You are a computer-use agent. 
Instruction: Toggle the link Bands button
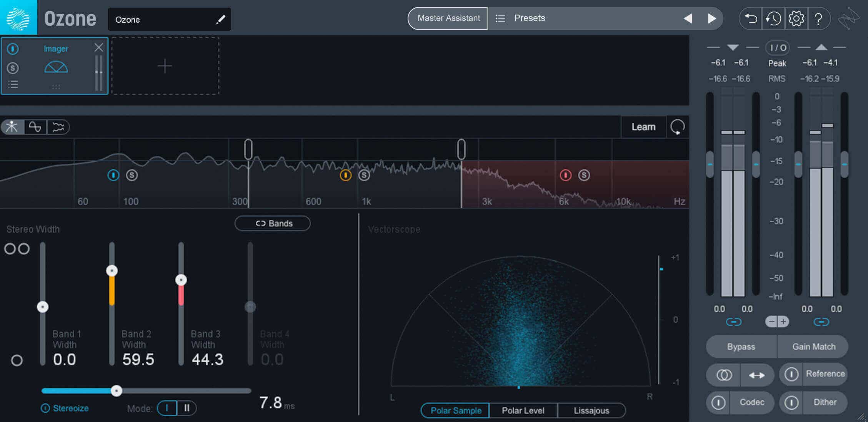click(x=273, y=223)
